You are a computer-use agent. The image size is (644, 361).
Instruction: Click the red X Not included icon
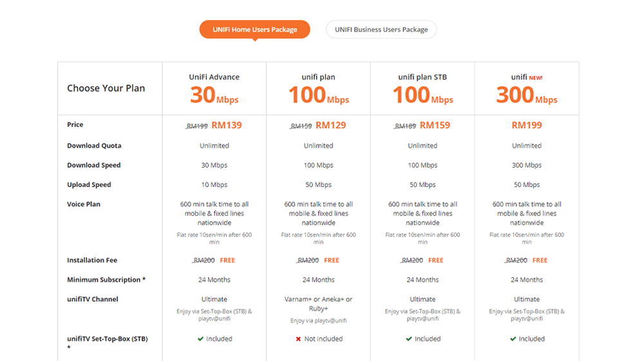[x=298, y=339]
